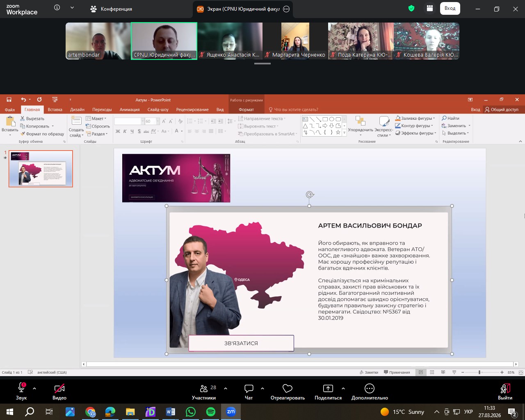Open the Участники participants panel
Screen dimensions: 525x420
(x=204, y=388)
